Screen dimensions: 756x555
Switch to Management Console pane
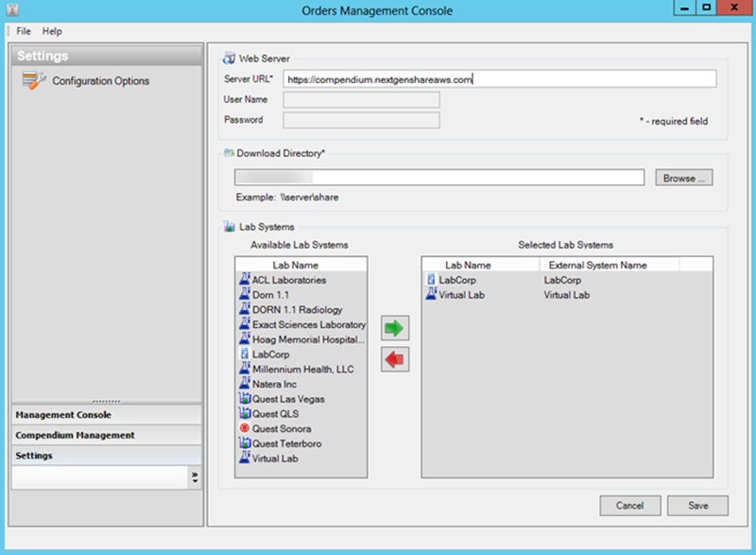[x=107, y=415]
